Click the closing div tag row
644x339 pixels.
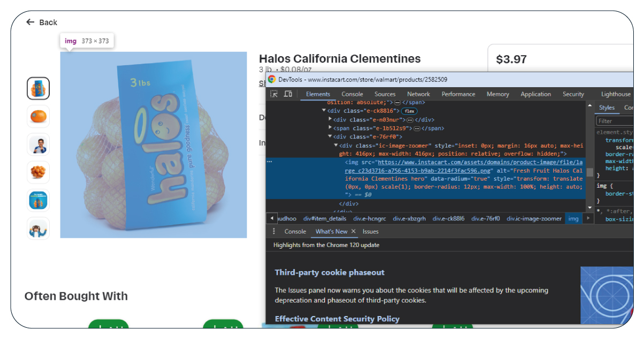point(348,204)
